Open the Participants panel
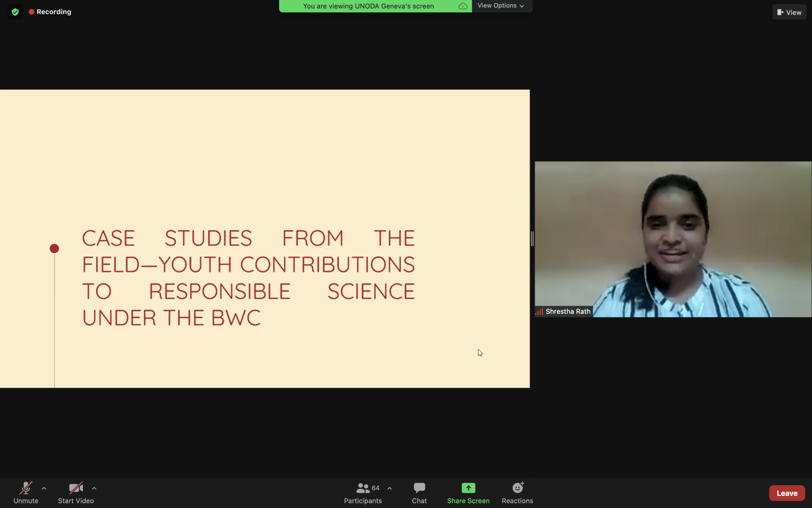812x508 pixels. pos(363,493)
